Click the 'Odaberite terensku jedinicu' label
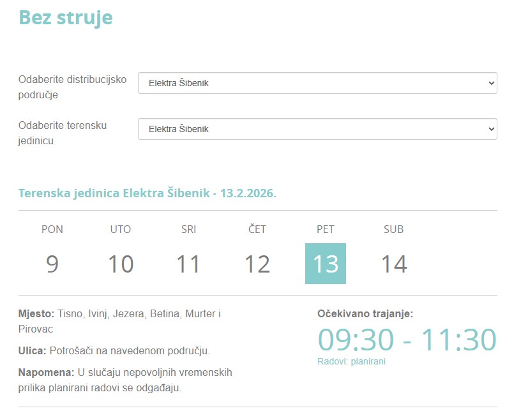This screenshot has width=514, height=420. pyautogui.click(x=63, y=133)
